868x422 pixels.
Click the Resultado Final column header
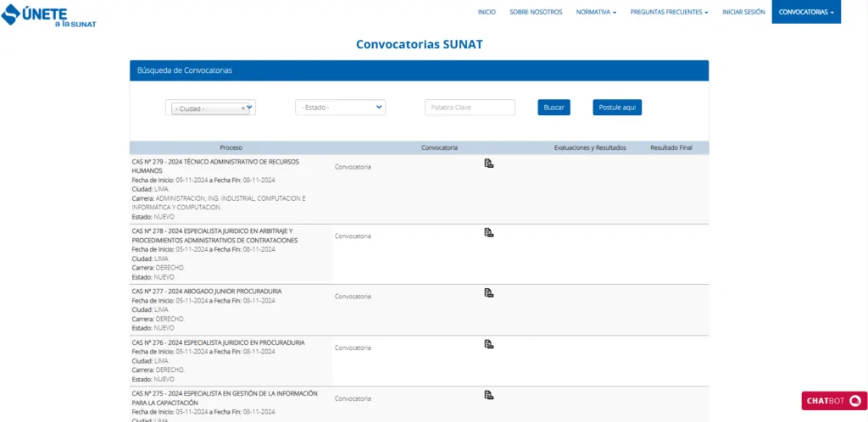pyautogui.click(x=671, y=147)
